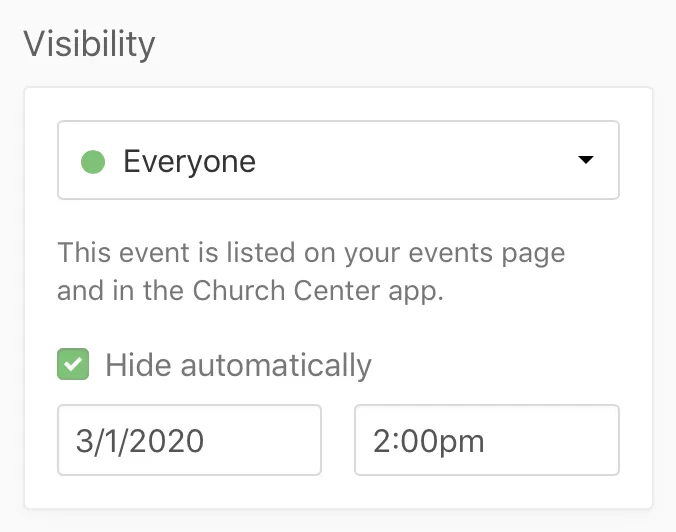Viewport: 676px width, 532px height.
Task: Place cursor after pm in the time field
Action: (487, 440)
